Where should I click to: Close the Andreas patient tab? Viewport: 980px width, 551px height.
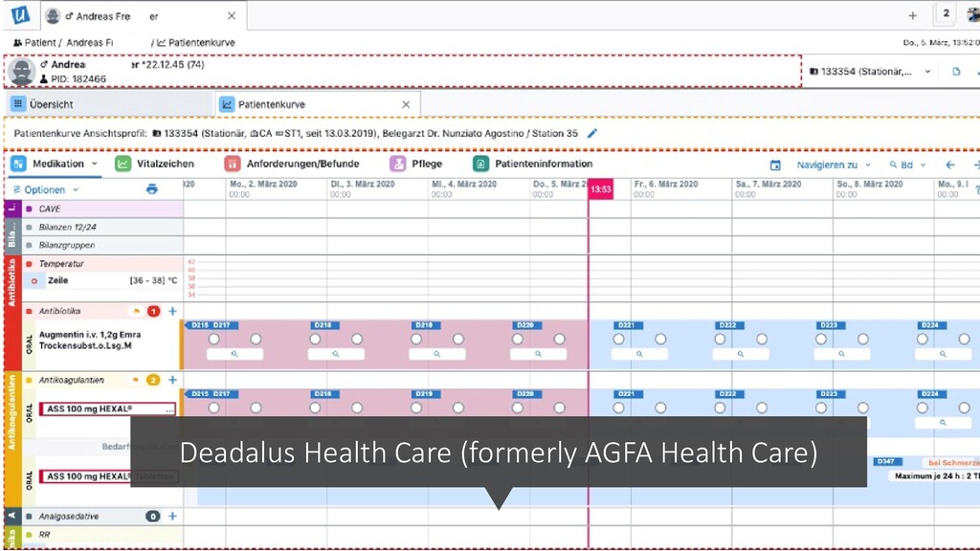point(232,15)
